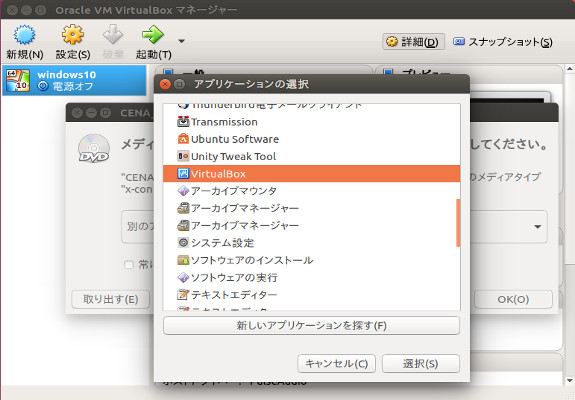Click the windows10 OS icon in VM list

click(18, 80)
